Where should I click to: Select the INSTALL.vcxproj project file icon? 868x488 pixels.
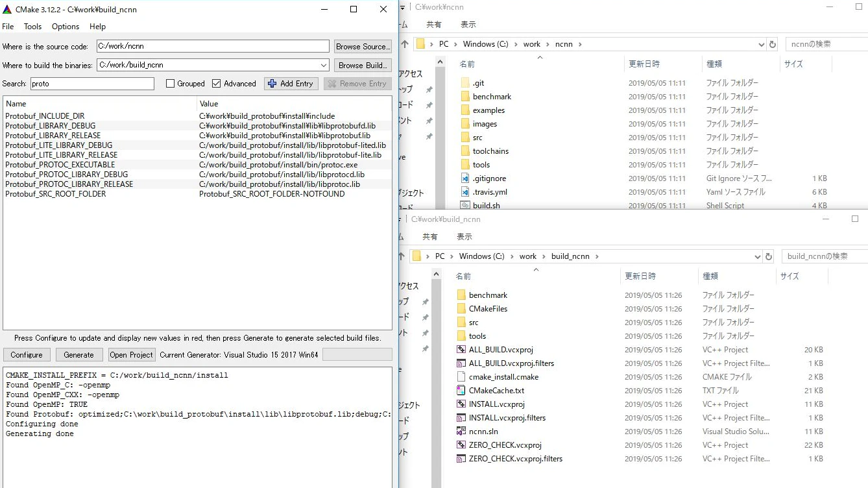461,404
